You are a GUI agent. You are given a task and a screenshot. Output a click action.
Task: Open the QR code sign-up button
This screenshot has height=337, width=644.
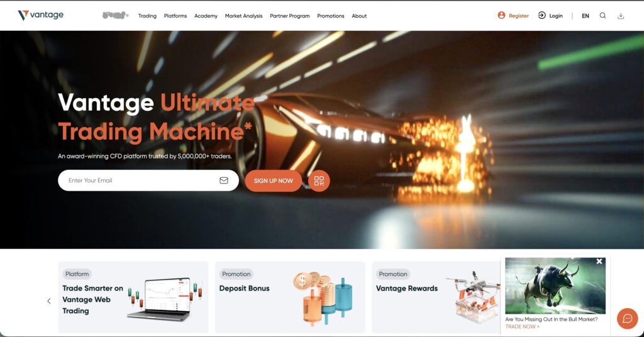pyautogui.click(x=319, y=180)
